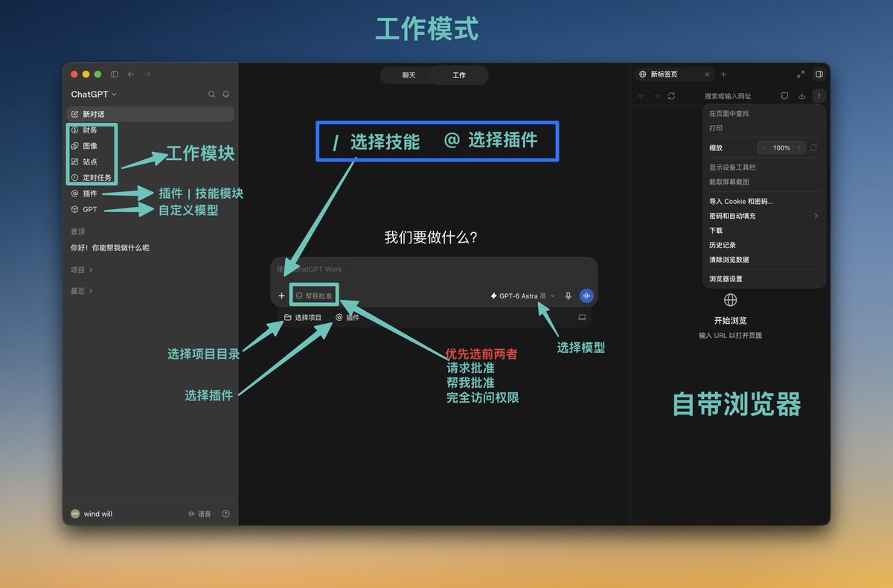Open the 图像 module
This screenshot has height=588, width=893.
[x=84, y=146]
